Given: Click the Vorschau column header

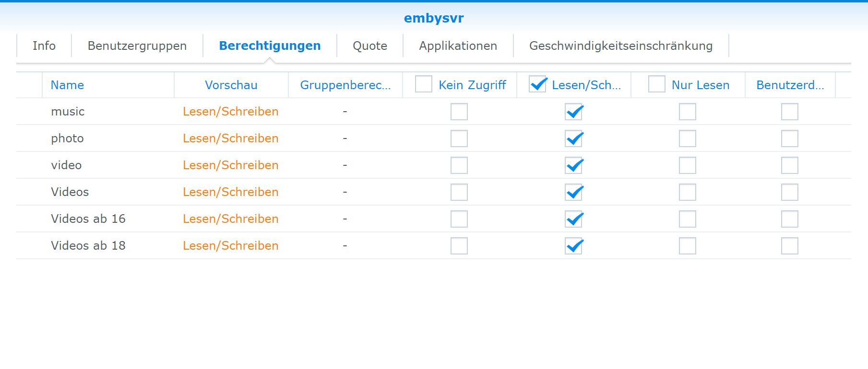Looking at the screenshot, I should point(231,85).
